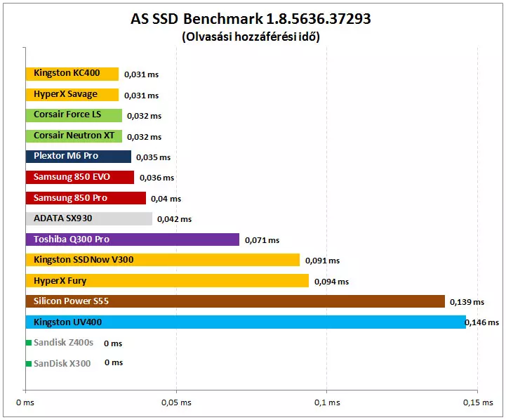Click the 0,031 ms value beside Kingston KC400

pos(141,74)
